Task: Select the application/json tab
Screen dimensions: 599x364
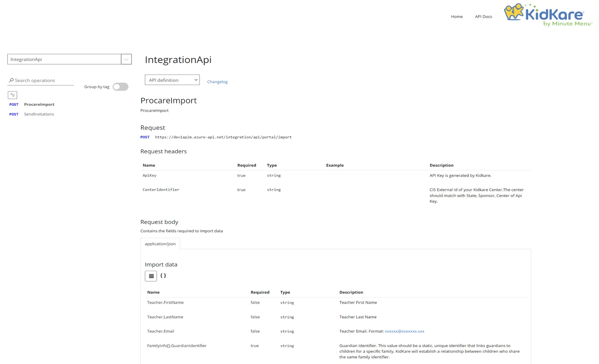Action: point(160,244)
